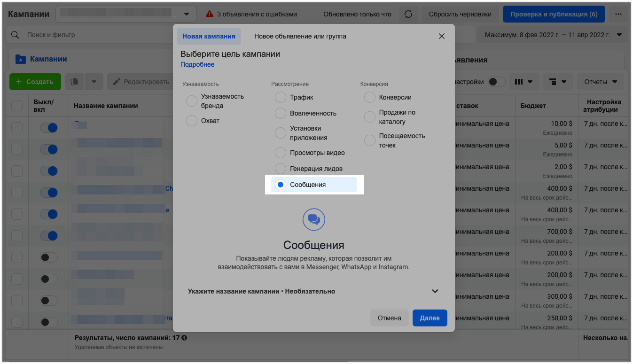The width and height of the screenshot is (633, 364).
Task: Open the three-dots more options menu
Action: click(618, 14)
